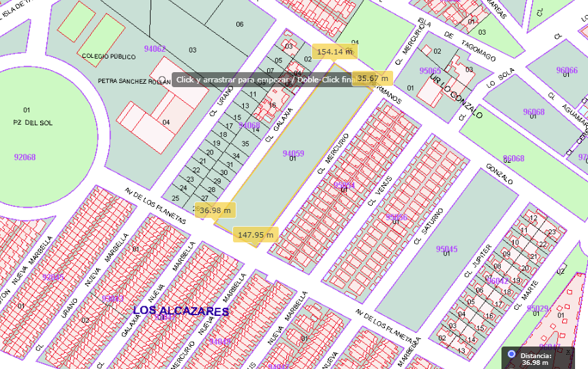Click the CL JUPITER street label
Image resolution: width=588 pixels, height=369 pixels.
(476, 263)
